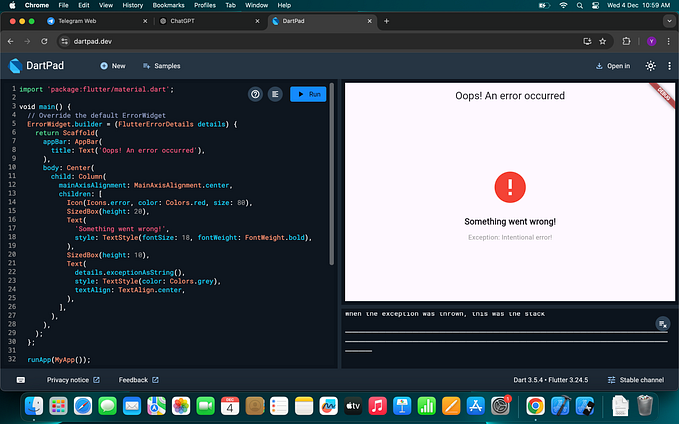Show keyboard shortcuts icon in footer
679x424 pixels.
tap(21, 380)
